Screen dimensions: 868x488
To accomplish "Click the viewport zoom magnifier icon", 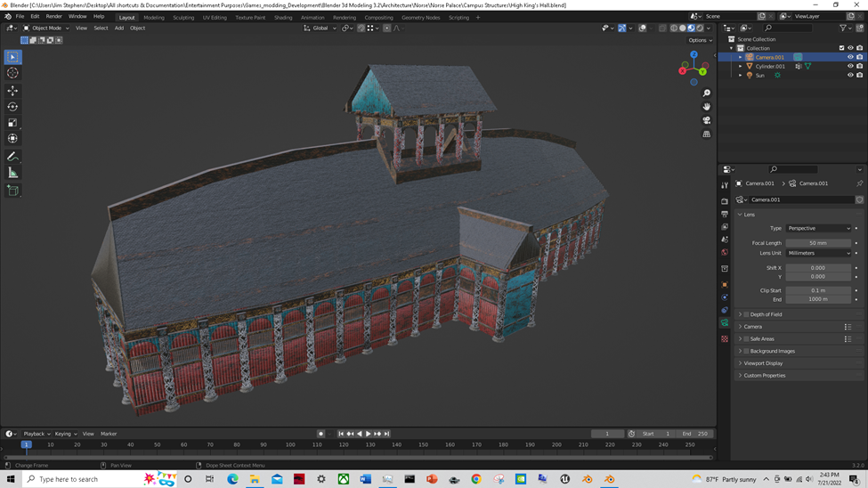I will click(706, 94).
